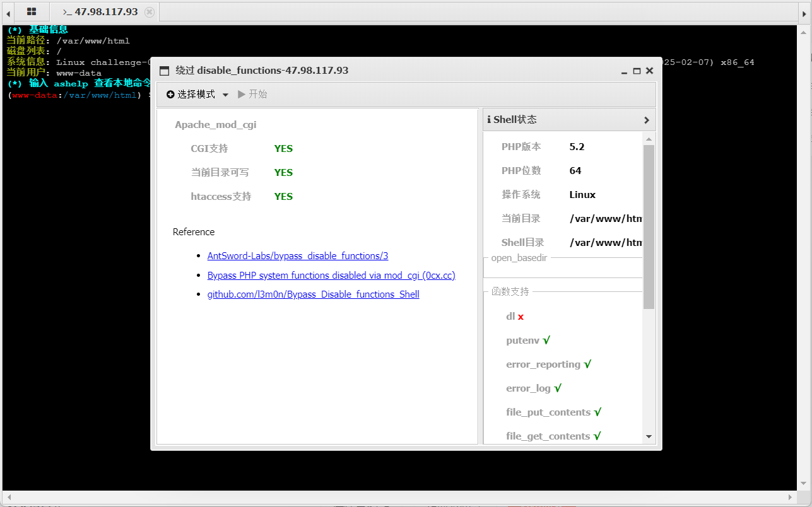
Task: Select the 选择模式 menu item
Action: point(197,94)
